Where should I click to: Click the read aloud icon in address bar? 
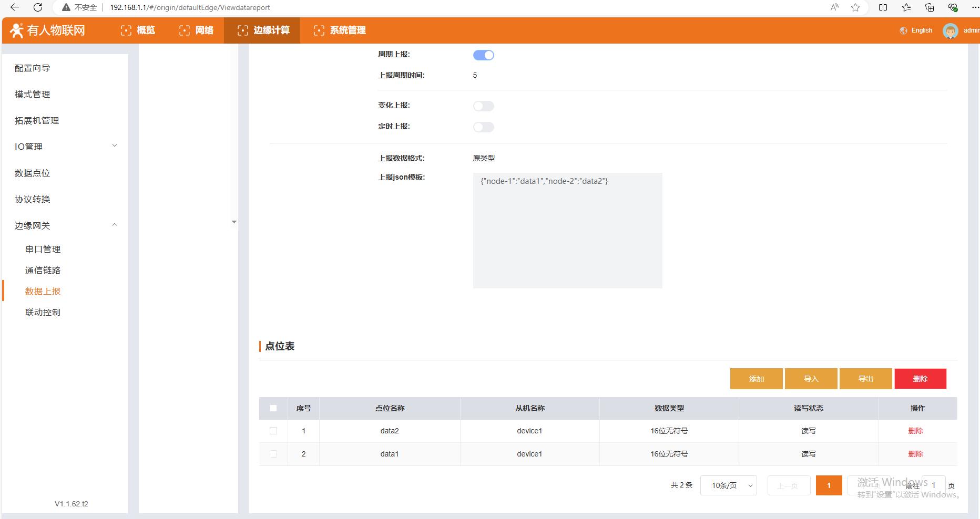(834, 7)
